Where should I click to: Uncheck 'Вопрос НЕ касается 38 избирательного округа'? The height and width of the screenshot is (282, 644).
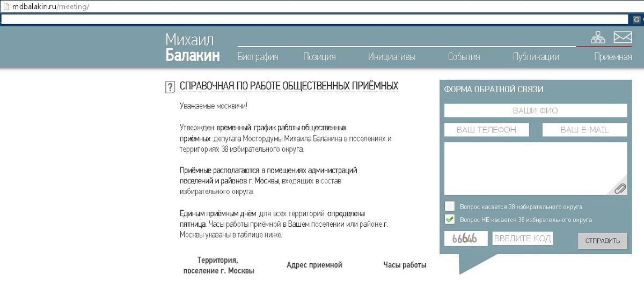click(x=450, y=219)
